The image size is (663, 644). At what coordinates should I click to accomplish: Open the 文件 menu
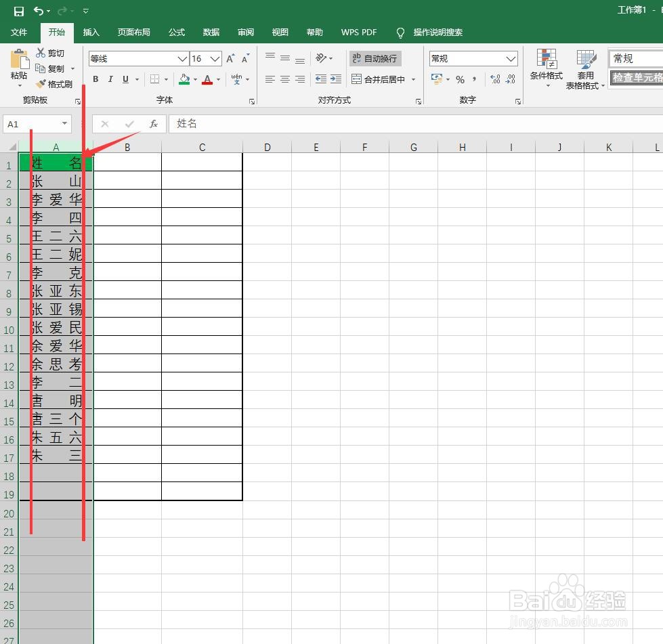[19, 33]
